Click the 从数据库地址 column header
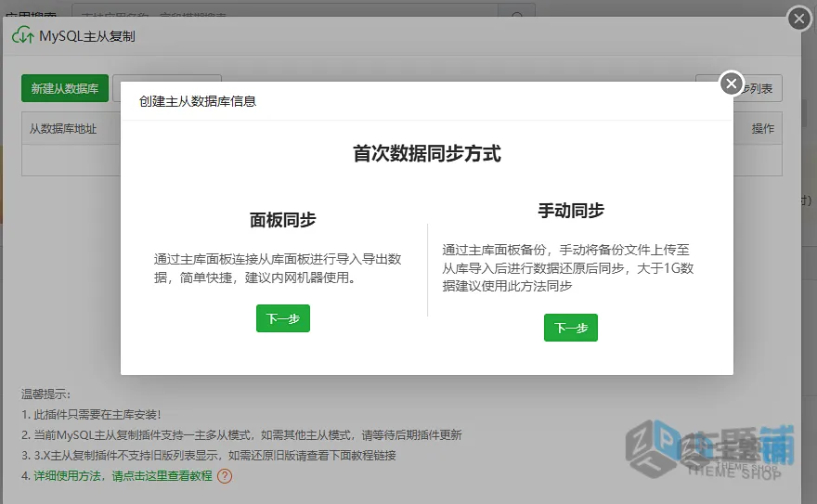The width and height of the screenshot is (817, 504). [x=63, y=129]
